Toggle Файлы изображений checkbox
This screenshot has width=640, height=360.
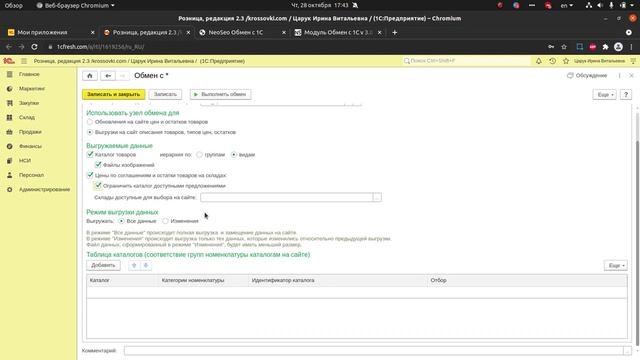(x=98, y=165)
